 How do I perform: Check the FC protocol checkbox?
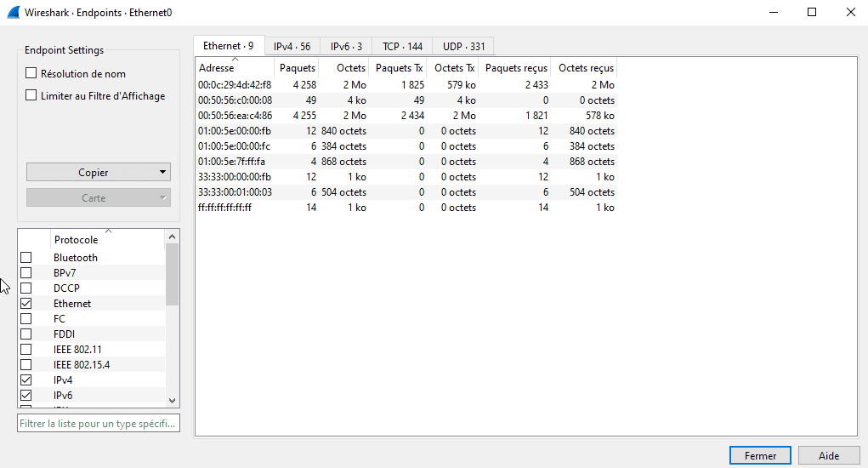tap(26, 319)
